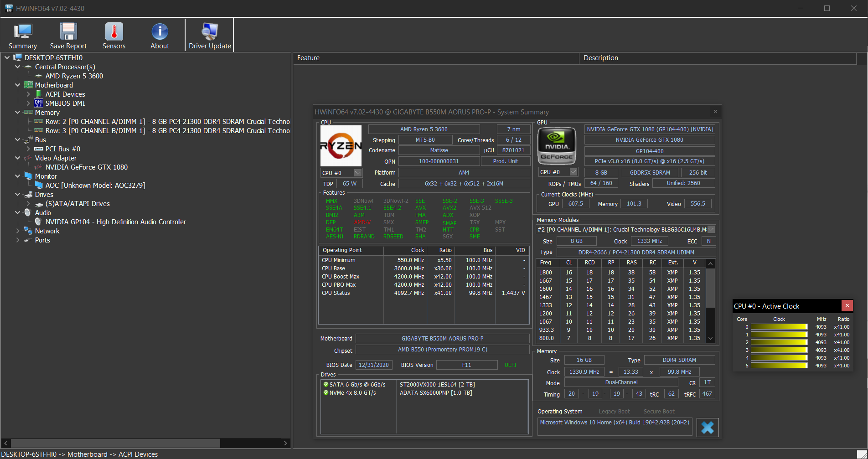Click ST2000VX000-1ES164 [2 TB] drive entry
This screenshot has height=459, width=868.
pos(437,385)
